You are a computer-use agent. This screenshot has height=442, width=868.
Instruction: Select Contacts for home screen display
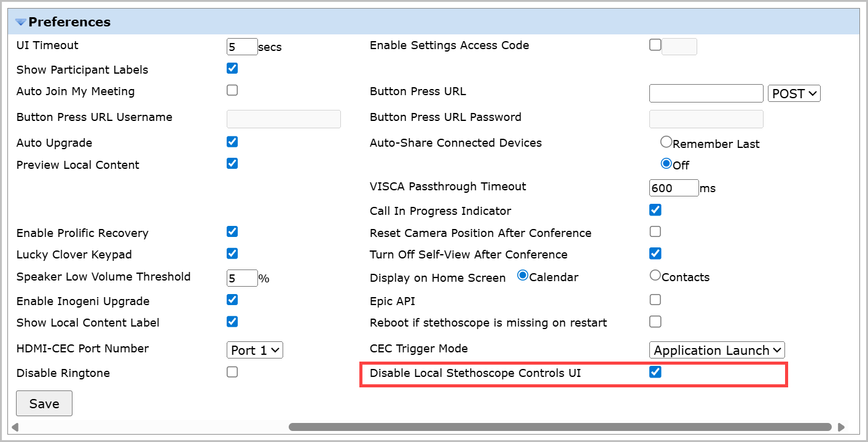(x=655, y=276)
